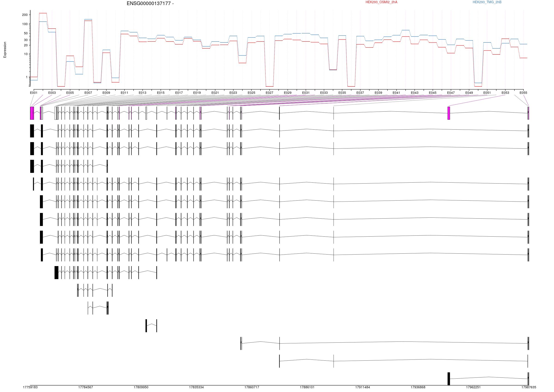Click exon label E051
This screenshot has height=392, width=554.
pyautogui.click(x=487, y=93)
